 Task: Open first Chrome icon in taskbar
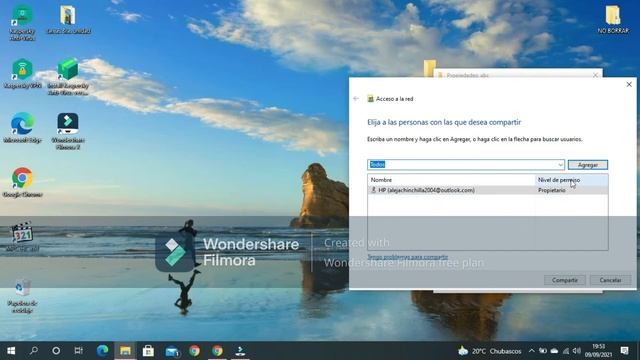pos(194,351)
